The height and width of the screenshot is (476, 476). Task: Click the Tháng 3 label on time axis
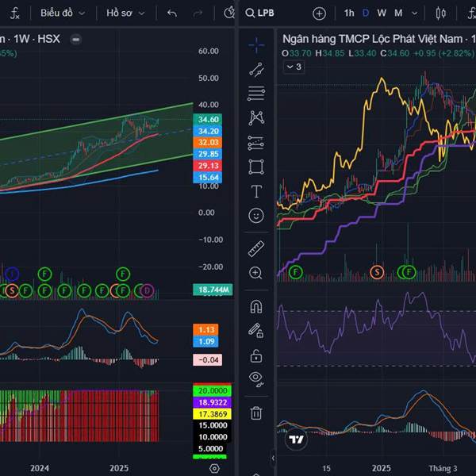click(443, 468)
